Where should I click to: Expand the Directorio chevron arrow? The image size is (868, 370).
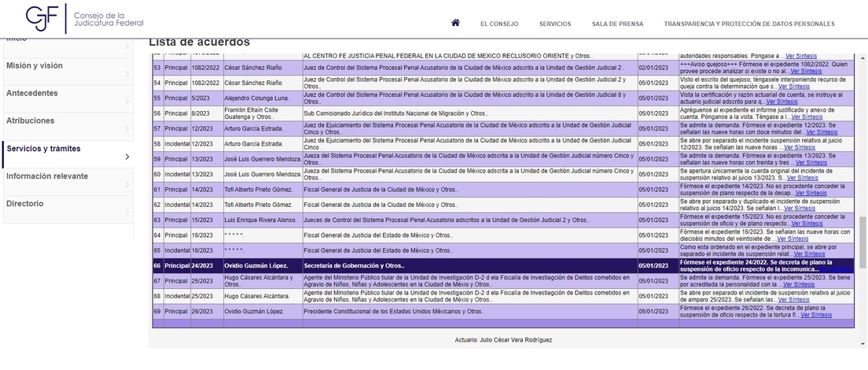[x=127, y=212]
